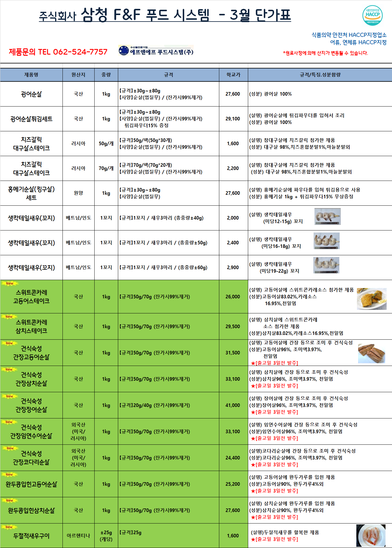Click the 31,500 price cell

click(x=233, y=353)
